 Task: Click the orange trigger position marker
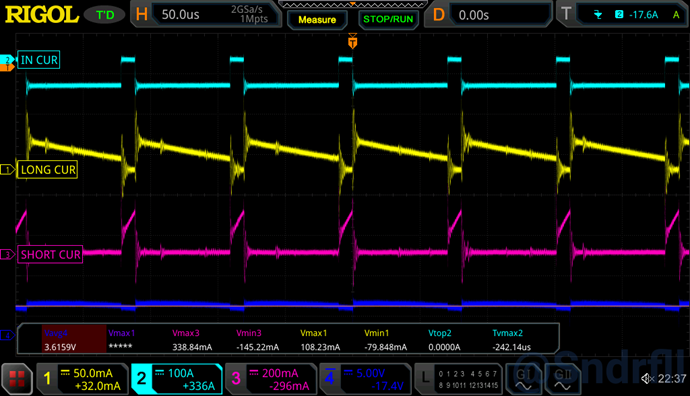point(352,42)
